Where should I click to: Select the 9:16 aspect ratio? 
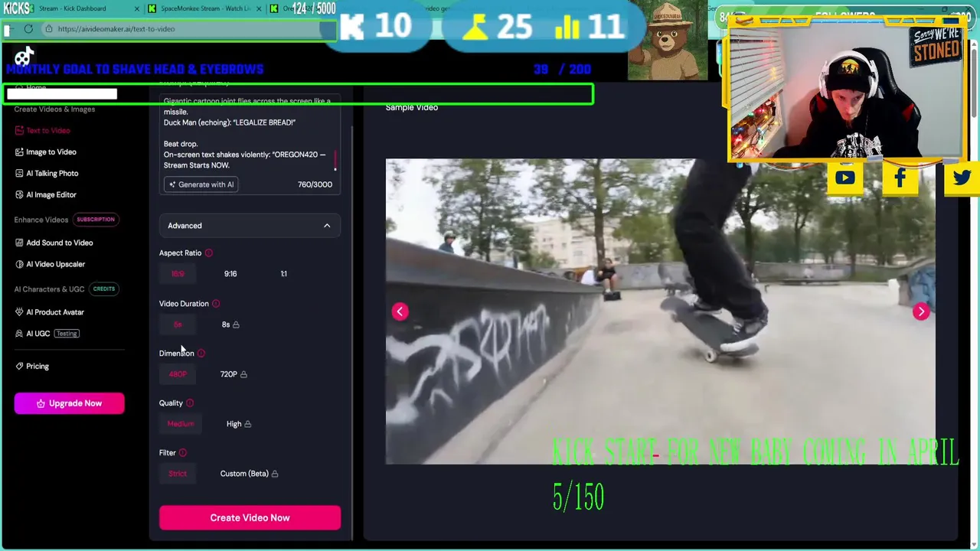(230, 274)
